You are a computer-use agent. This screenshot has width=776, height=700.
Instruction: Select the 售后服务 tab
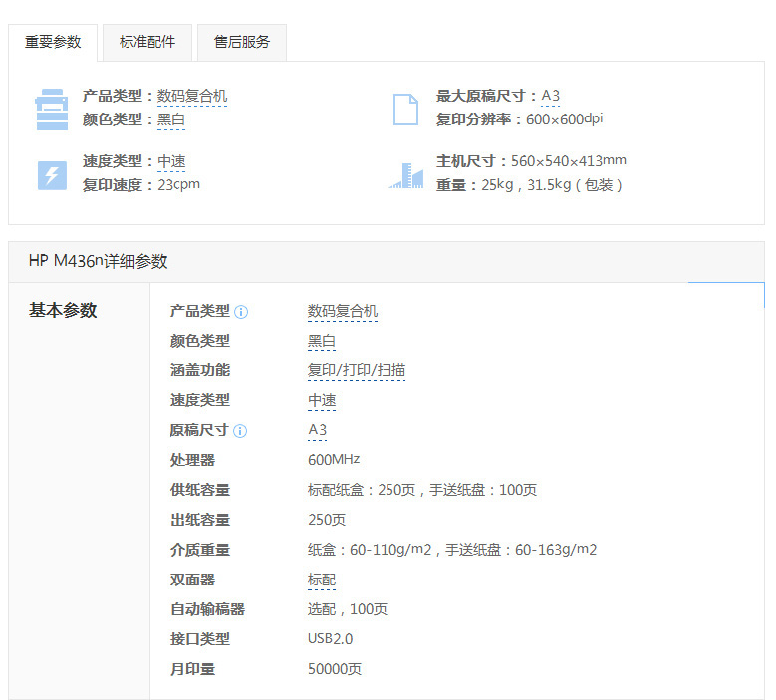(x=242, y=43)
